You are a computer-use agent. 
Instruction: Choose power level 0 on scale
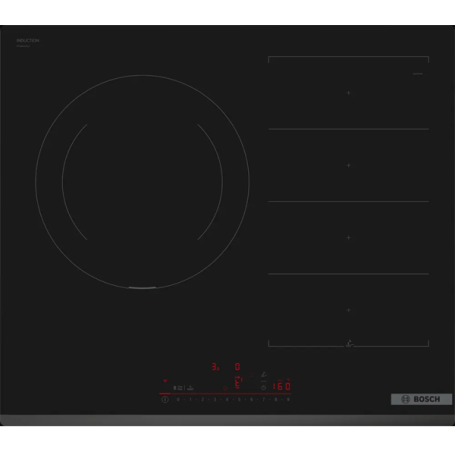tap(178, 399)
